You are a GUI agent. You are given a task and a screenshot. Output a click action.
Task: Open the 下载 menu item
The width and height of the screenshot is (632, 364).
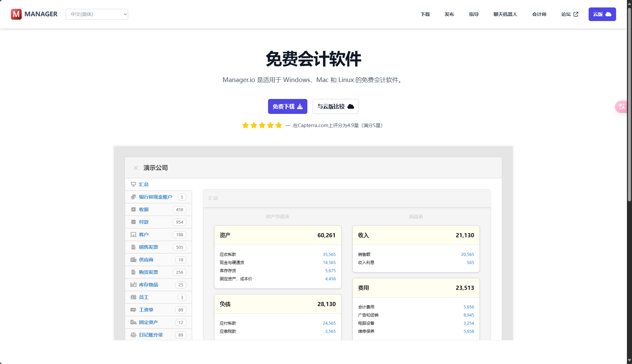pyautogui.click(x=425, y=14)
